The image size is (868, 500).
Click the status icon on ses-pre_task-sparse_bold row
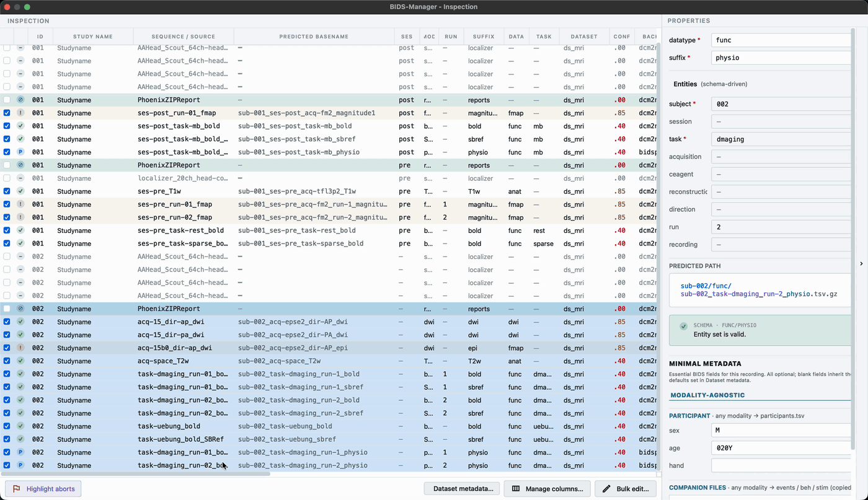click(20, 243)
